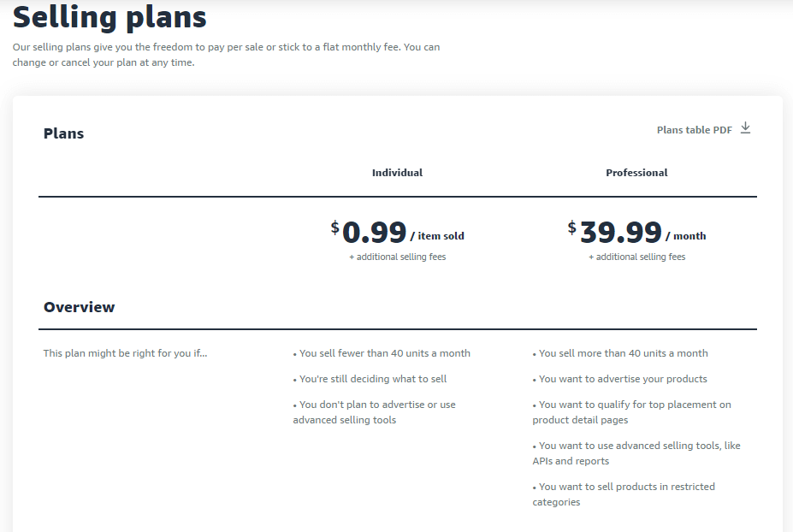Click the Selling plans page heading
The image size is (793, 532).
109,16
